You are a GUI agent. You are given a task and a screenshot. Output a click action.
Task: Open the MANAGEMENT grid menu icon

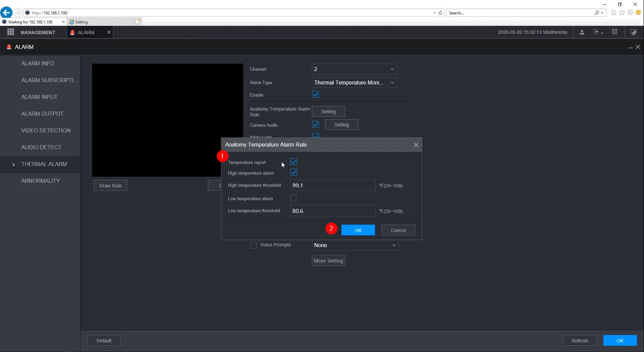click(x=11, y=32)
